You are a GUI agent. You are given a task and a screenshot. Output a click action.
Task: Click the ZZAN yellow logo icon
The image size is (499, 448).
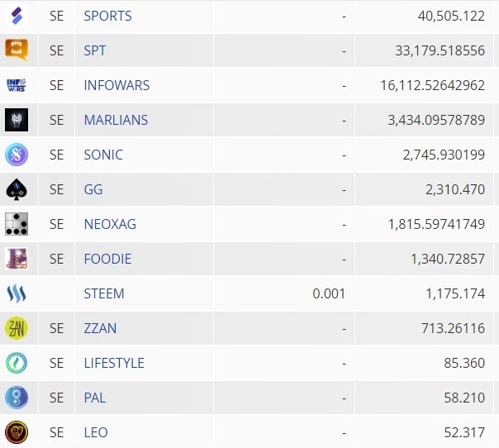[17, 328]
